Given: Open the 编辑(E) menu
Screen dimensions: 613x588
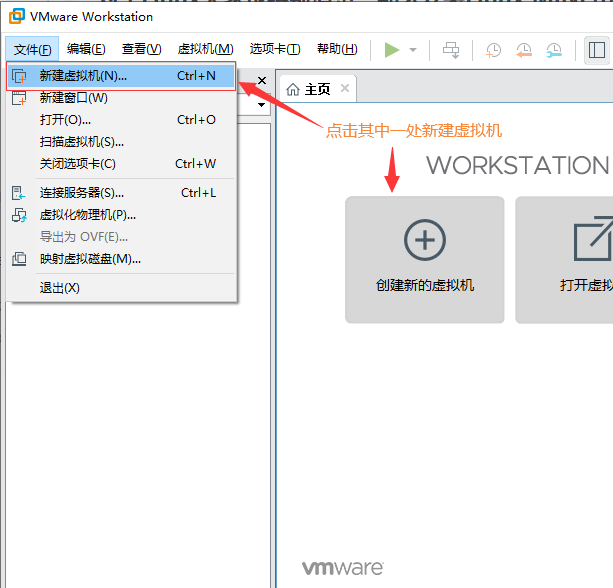Looking at the screenshot, I should (86, 49).
